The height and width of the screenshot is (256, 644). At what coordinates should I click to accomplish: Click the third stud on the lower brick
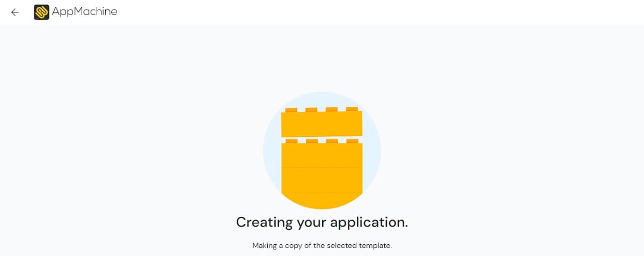point(332,141)
